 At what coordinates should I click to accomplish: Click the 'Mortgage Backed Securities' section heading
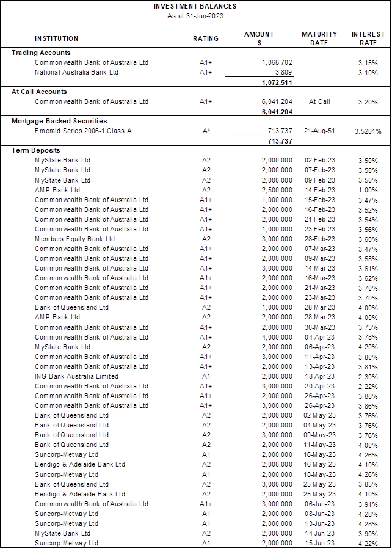[59, 121]
